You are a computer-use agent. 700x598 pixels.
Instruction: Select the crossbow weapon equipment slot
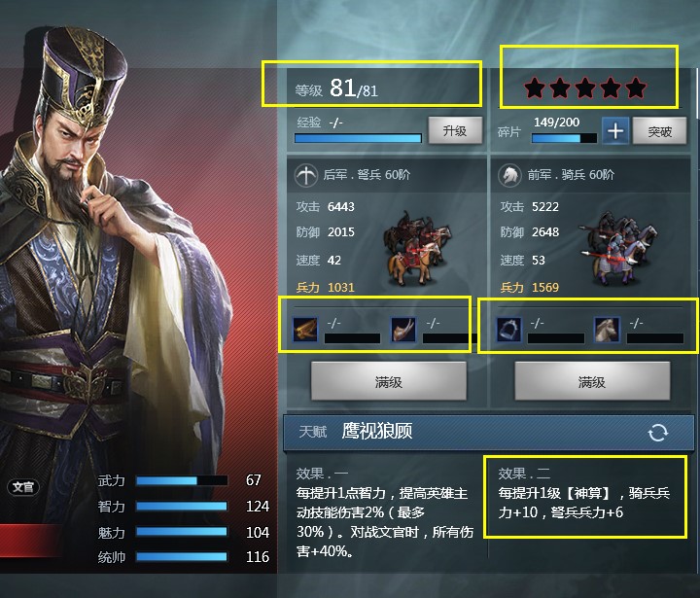point(305,330)
